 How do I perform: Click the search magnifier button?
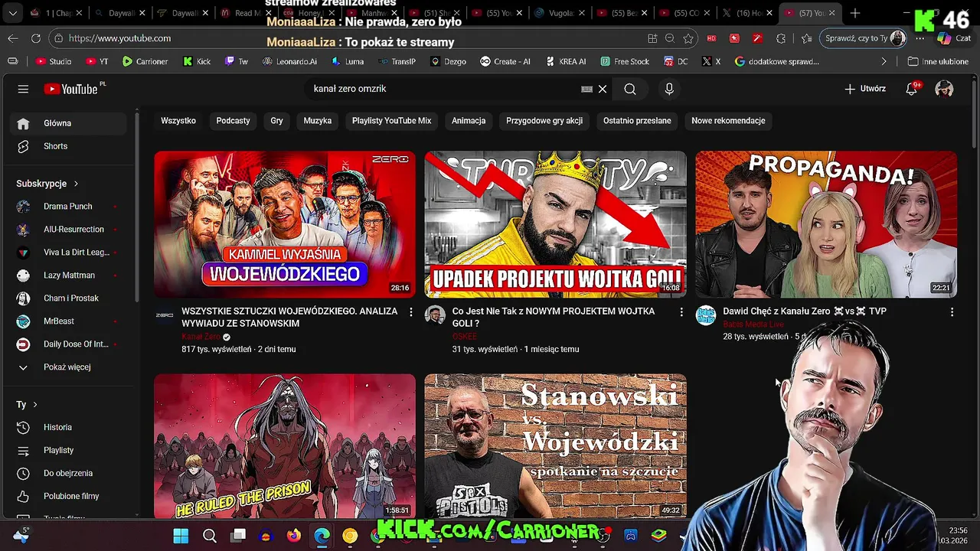click(630, 89)
